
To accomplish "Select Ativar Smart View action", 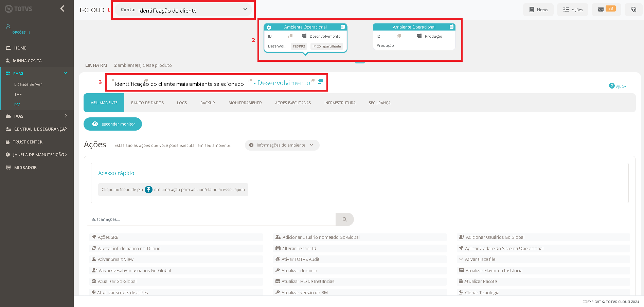I will (x=176, y=259).
